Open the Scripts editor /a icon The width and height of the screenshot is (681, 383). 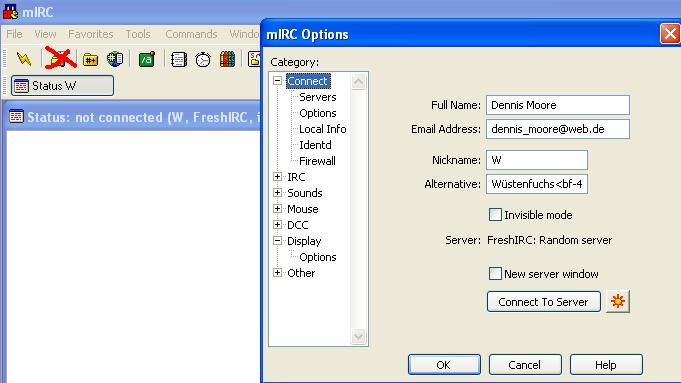click(x=147, y=59)
